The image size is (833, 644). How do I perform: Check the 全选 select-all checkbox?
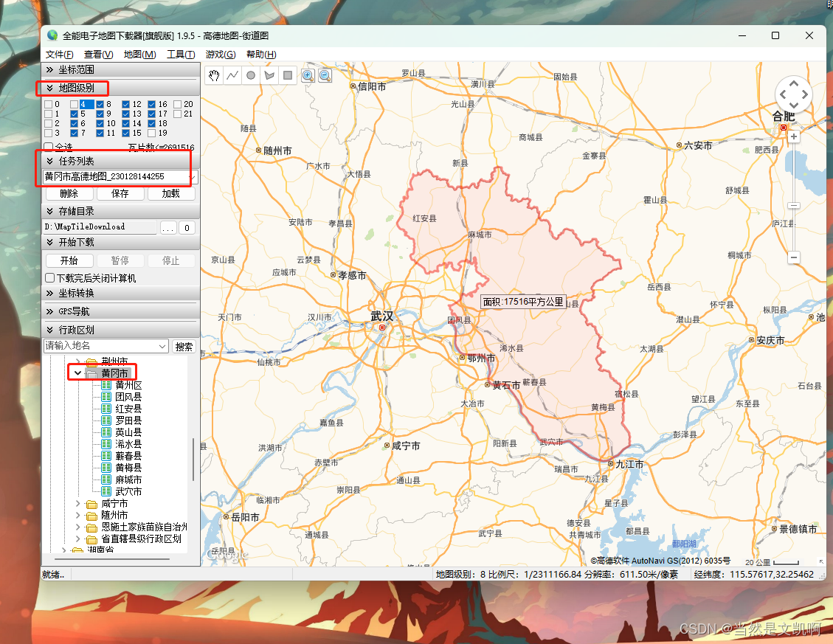(x=49, y=148)
